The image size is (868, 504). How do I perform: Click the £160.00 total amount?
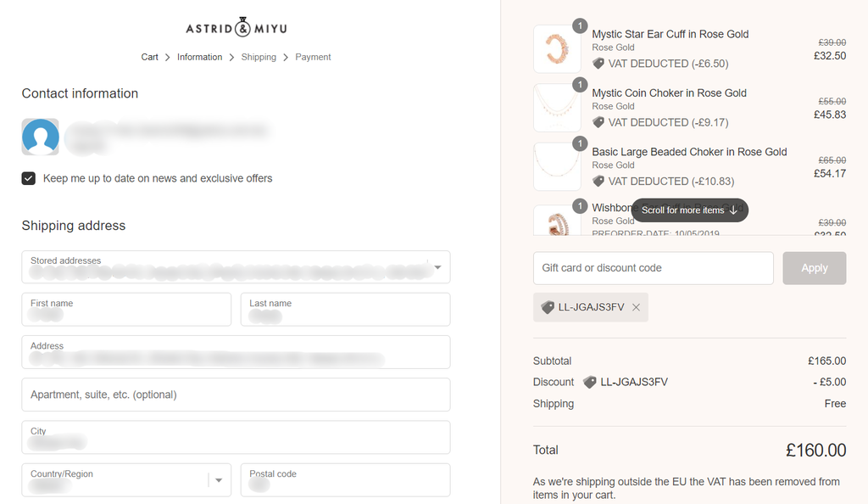click(x=816, y=451)
